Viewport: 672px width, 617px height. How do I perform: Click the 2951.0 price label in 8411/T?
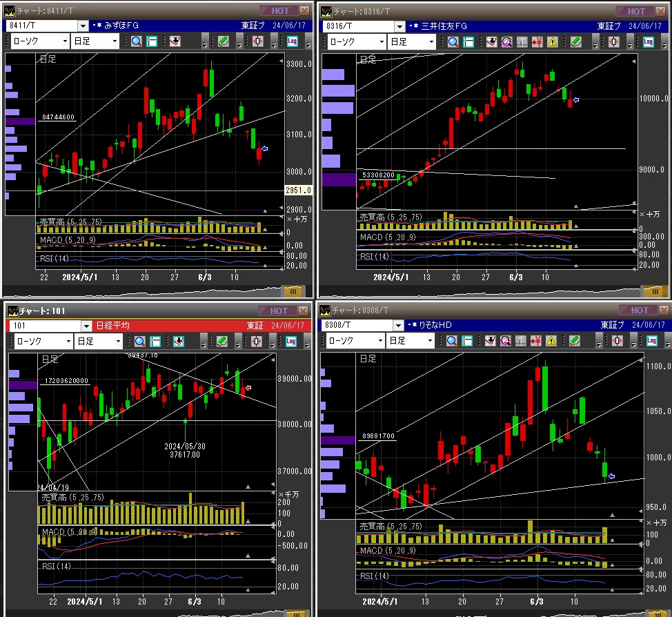[x=298, y=190]
